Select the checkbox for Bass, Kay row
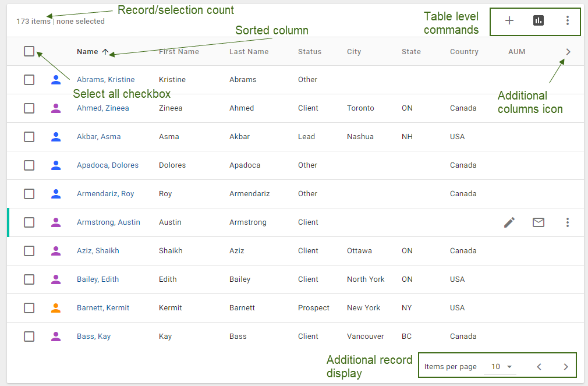The image size is (588, 386). click(29, 337)
